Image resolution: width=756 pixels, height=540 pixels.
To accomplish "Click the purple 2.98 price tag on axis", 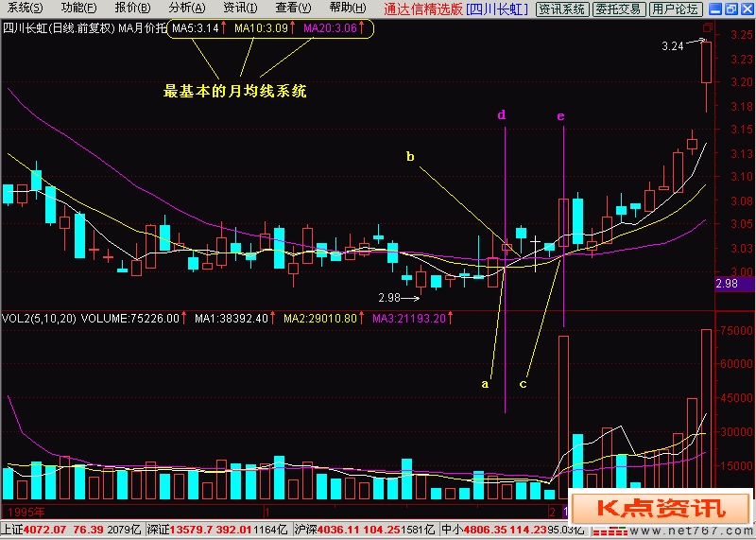I will click(734, 284).
